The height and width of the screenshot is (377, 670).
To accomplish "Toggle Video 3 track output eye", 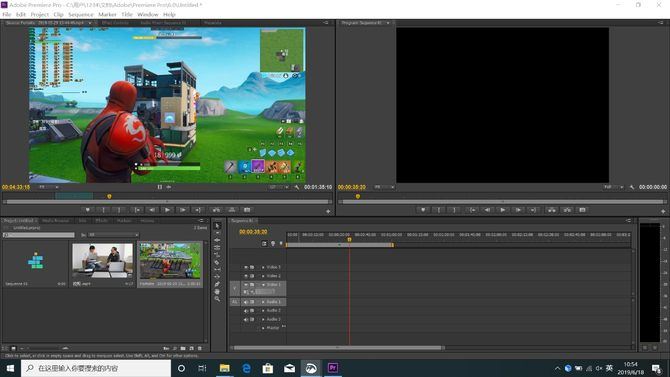I will tap(246, 267).
